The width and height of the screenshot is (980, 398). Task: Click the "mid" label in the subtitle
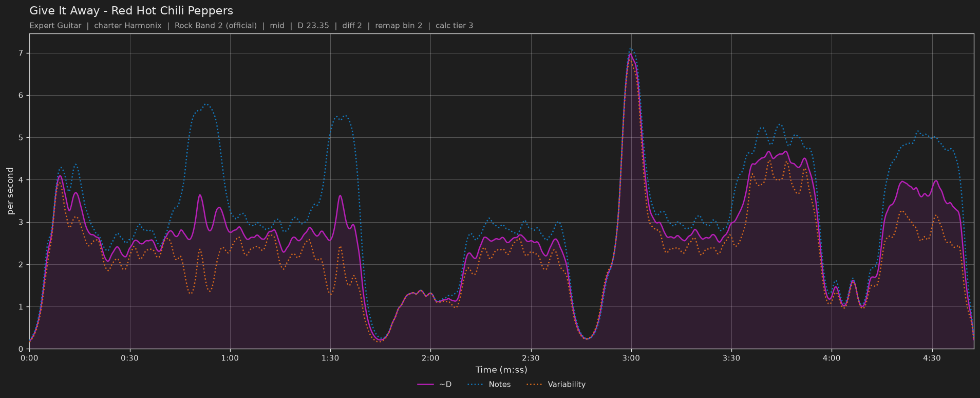point(277,26)
